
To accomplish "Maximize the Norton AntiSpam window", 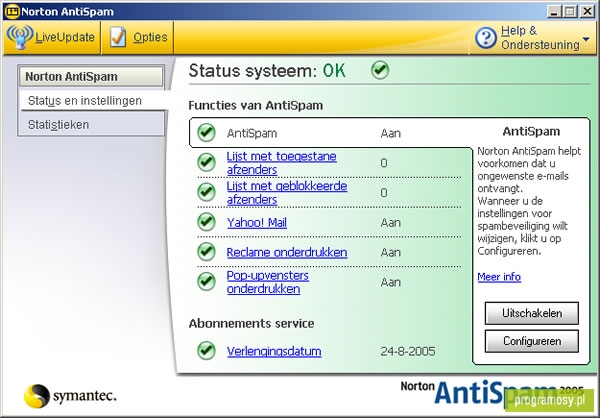I will point(570,11).
